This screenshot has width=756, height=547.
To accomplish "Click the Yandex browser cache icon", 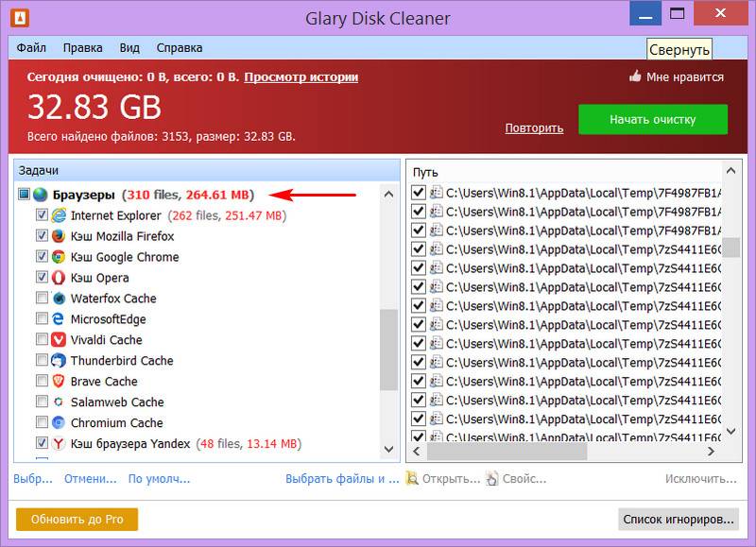I will pos(59,444).
